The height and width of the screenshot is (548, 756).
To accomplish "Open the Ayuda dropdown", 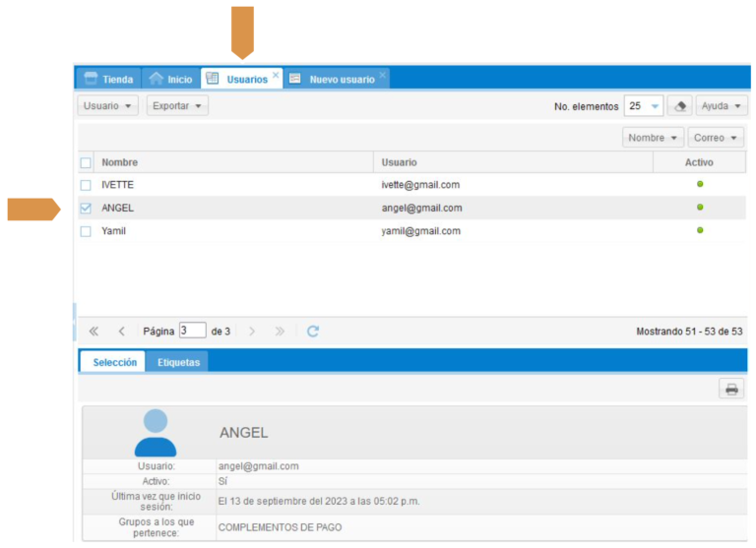I will pyautogui.click(x=721, y=106).
